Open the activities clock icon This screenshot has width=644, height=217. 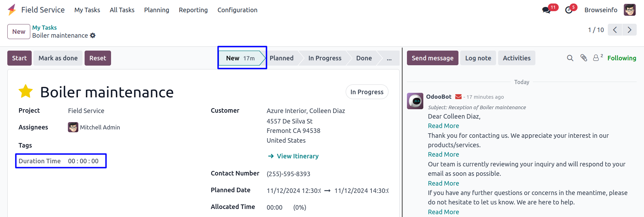(569, 10)
